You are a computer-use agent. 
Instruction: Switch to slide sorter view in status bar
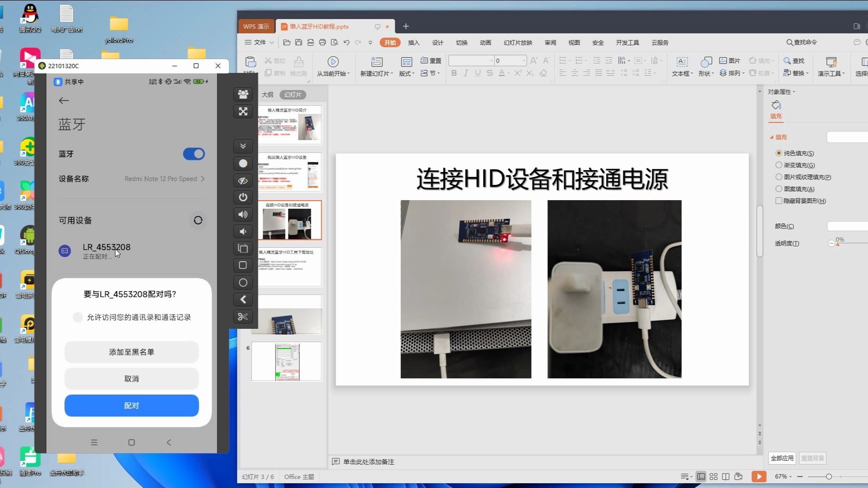(x=713, y=477)
